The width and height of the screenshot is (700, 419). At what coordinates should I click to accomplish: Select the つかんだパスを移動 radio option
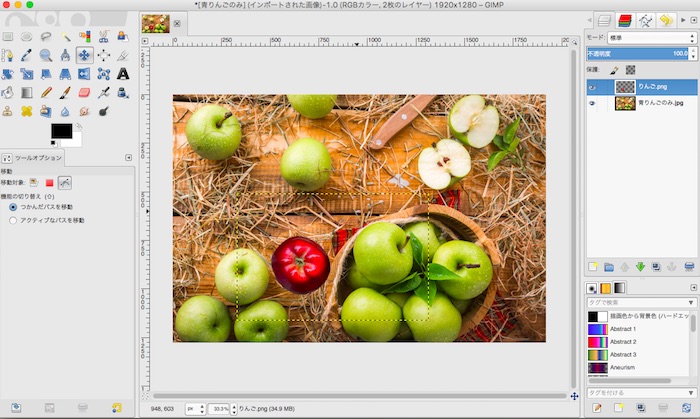pos(13,207)
